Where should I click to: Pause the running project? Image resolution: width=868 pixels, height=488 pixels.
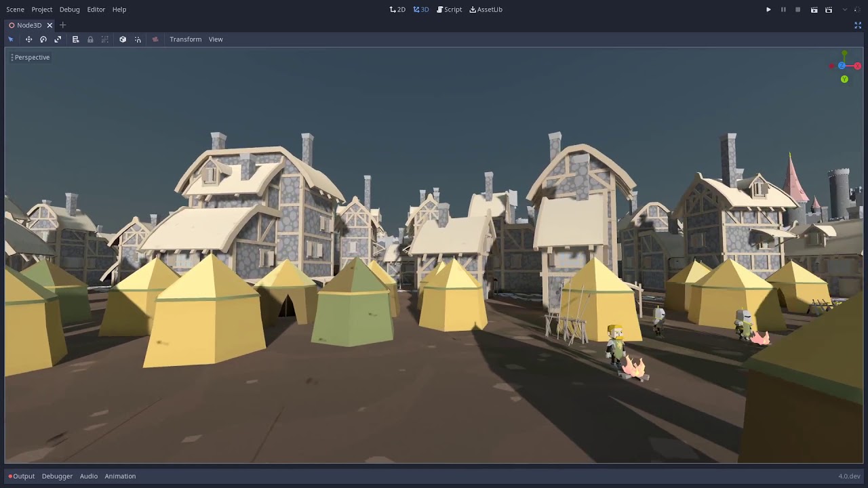click(783, 9)
